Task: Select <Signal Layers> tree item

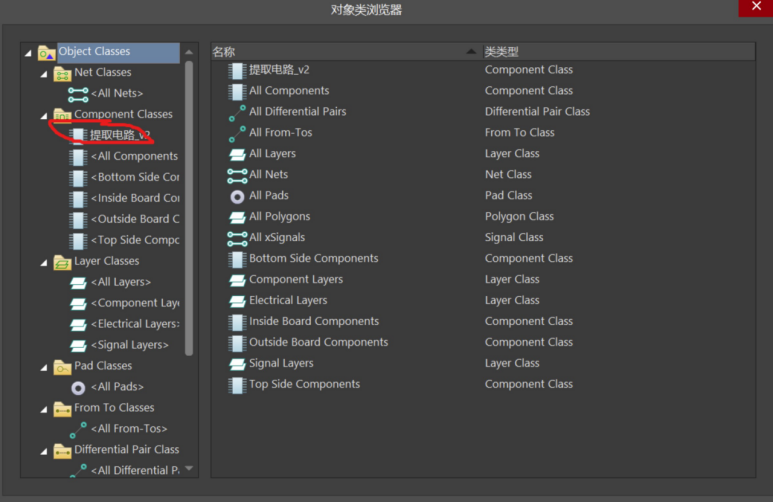Action: click(129, 345)
